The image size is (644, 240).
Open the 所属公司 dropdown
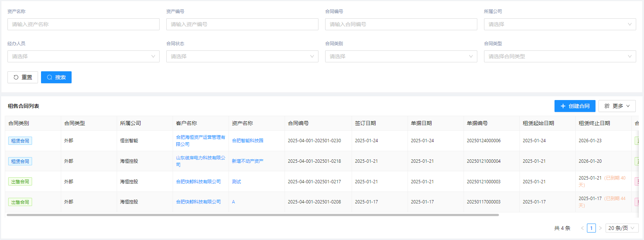pyautogui.click(x=560, y=24)
